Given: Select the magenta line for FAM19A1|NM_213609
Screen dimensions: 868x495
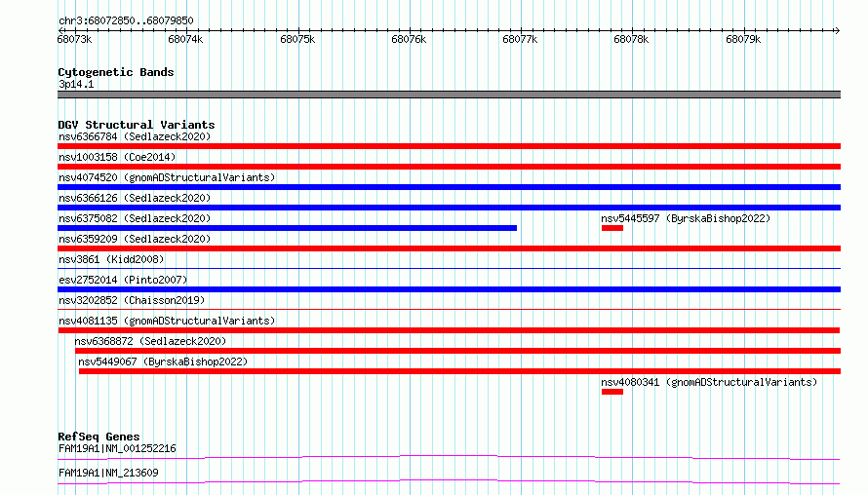Looking at the screenshot, I should pyautogui.click(x=449, y=481).
